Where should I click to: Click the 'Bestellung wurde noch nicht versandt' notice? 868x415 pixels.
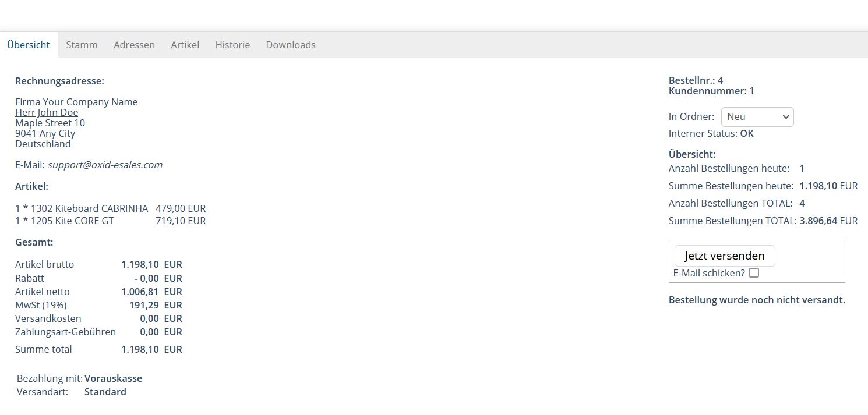point(756,300)
